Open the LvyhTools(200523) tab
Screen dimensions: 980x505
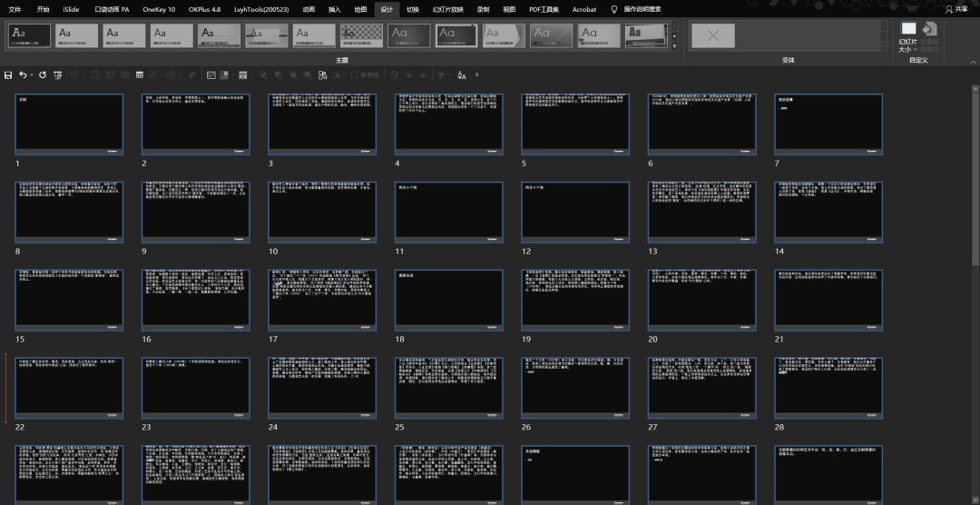pyautogui.click(x=261, y=9)
